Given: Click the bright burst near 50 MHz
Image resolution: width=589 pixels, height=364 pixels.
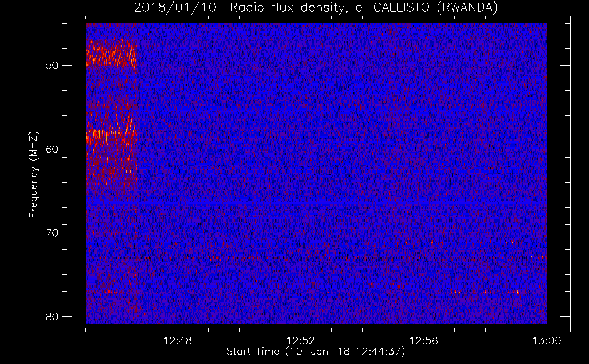Looking at the screenshot, I should coord(111,54).
